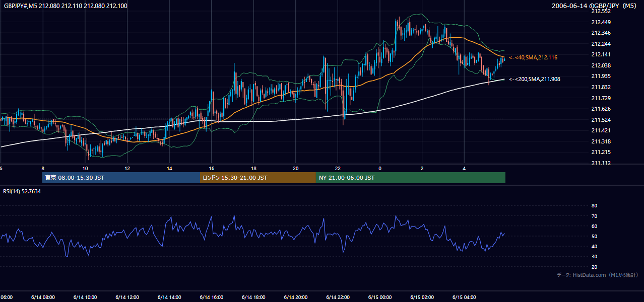Click the 6/15 00:00 date label

tap(380, 297)
